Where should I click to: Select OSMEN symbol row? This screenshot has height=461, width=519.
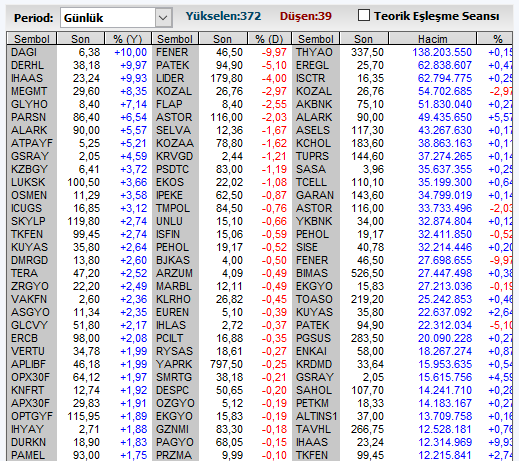pyautogui.click(x=29, y=195)
